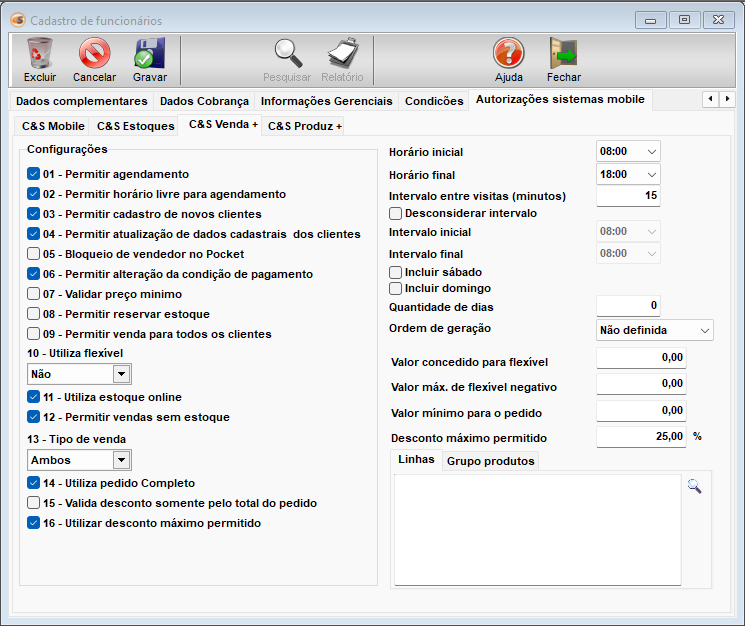Toggle 14 - Utiliza pedido Completo
745x626 pixels.
[x=33, y=483]
